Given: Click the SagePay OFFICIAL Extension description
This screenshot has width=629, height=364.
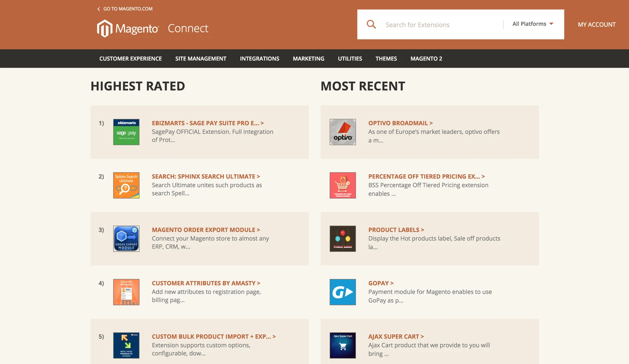Looking at the screenshot, I should pos(213,136).
